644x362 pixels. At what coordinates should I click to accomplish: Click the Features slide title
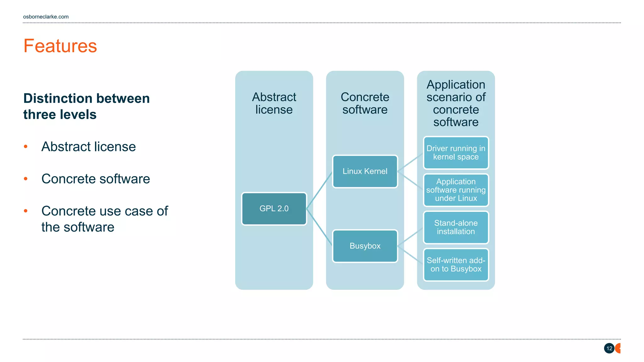(60, 46)
